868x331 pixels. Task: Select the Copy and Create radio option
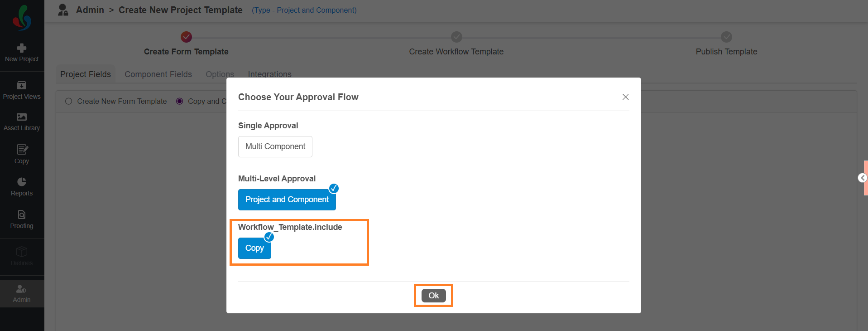[x=180, y=101]
